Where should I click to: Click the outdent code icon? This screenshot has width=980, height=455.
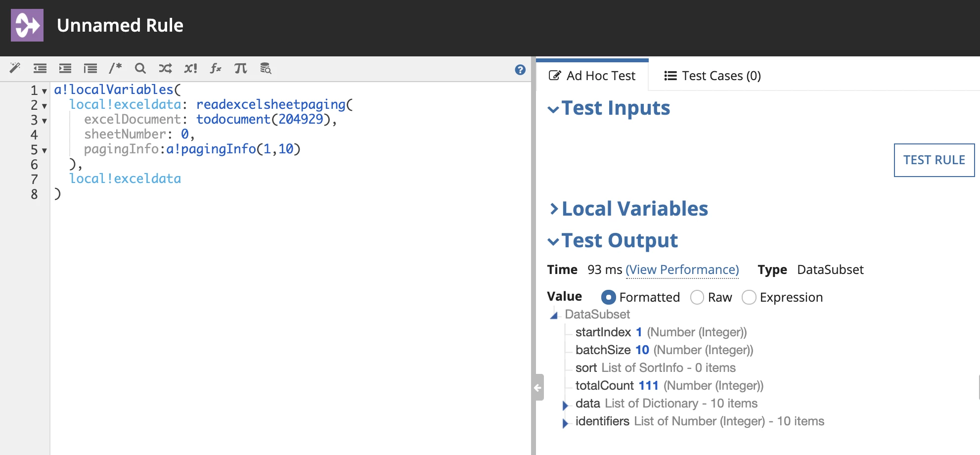(x=40, y=68)
